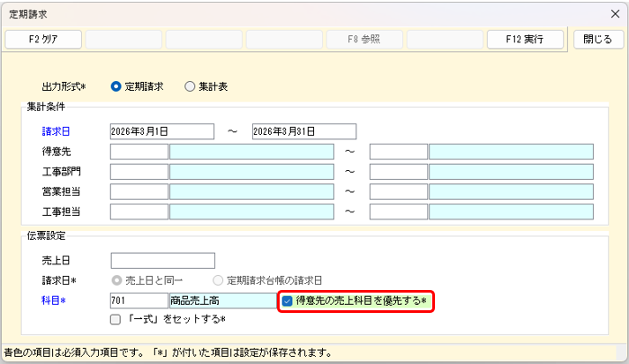Click the 得意先 start name display box
629x364 pixels.
point(252,152)
